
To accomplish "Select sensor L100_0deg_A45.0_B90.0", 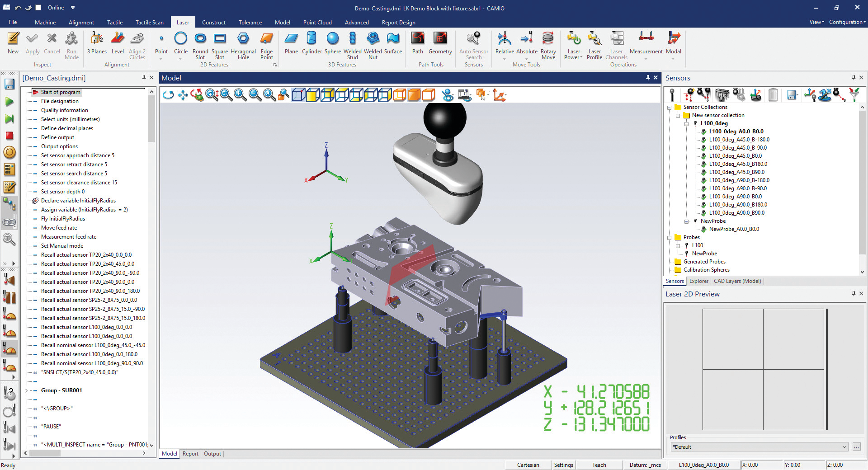I will (736, 172).
